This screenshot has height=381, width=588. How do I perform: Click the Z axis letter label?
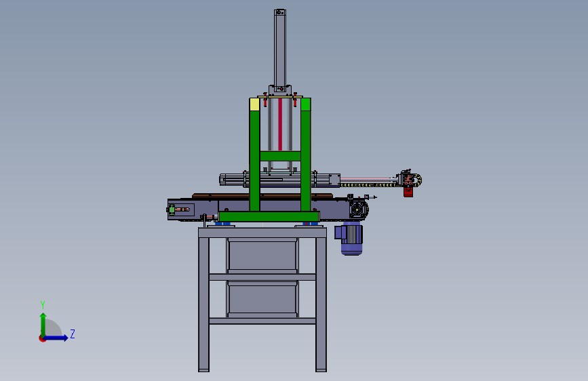click(x=73, y=334)
